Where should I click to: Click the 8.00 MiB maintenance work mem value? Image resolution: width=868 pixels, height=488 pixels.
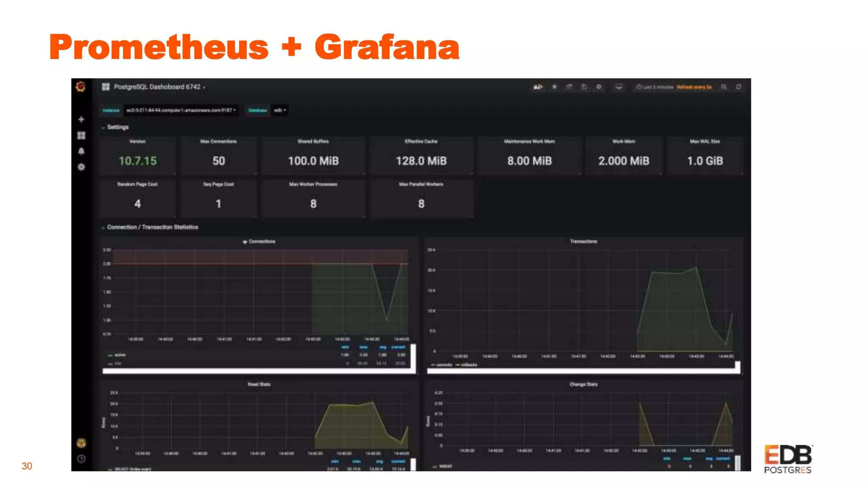[x=529, y=161]
